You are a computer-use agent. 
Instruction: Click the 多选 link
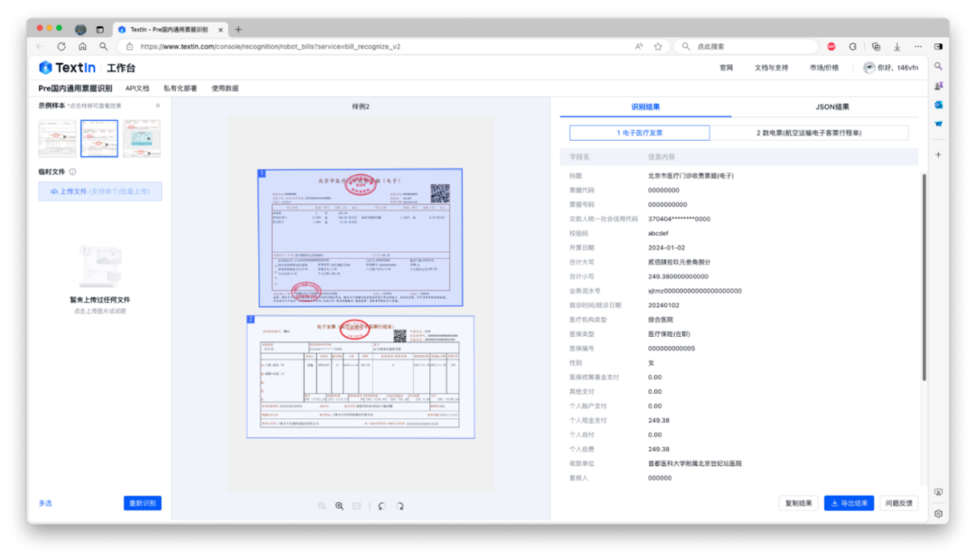45,503
